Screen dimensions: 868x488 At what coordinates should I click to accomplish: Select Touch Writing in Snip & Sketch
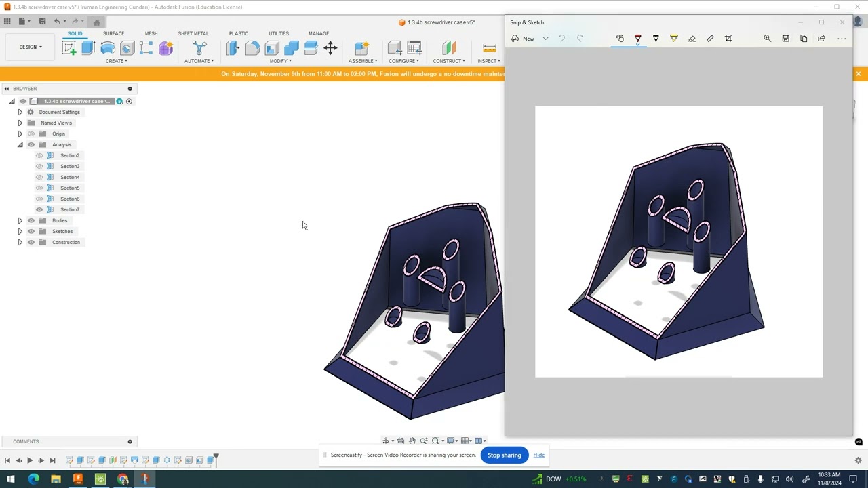click(x=620, y=39)
